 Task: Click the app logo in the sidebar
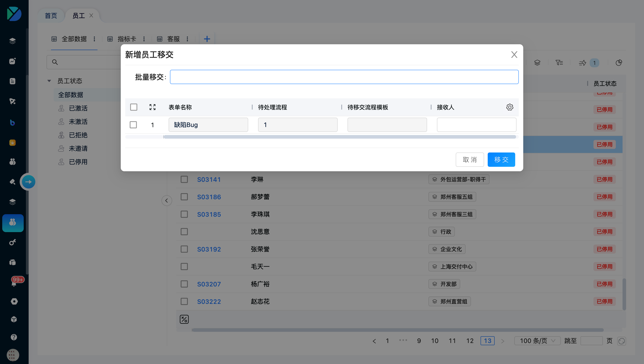point(14,14)
